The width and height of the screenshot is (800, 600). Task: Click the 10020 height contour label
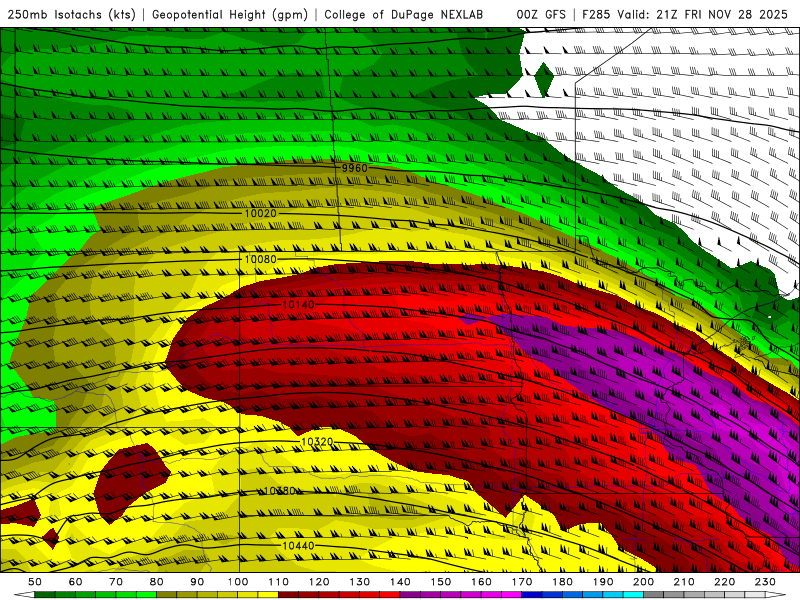tap(260, 213)
